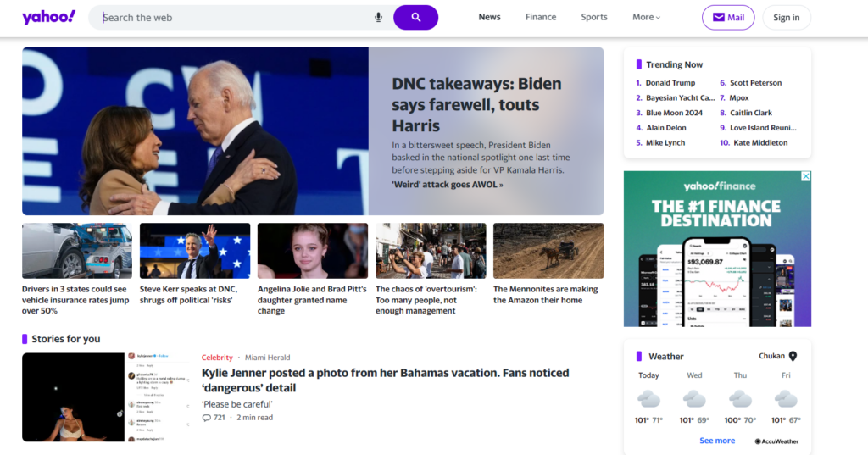
Task: Select trending topic Scott Peterson
Action: [x=755, y=83]
